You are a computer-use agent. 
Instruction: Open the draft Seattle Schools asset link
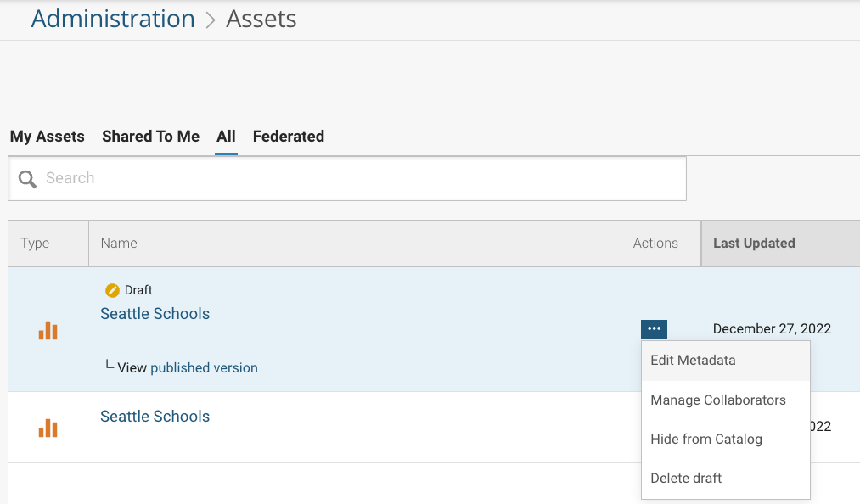(155, 314)
